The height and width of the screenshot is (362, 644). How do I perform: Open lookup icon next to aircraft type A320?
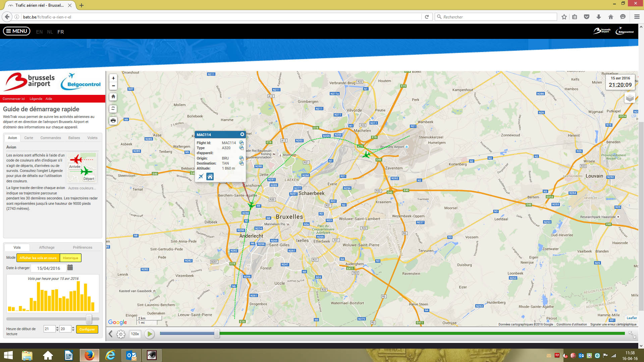tap(241, 148)
